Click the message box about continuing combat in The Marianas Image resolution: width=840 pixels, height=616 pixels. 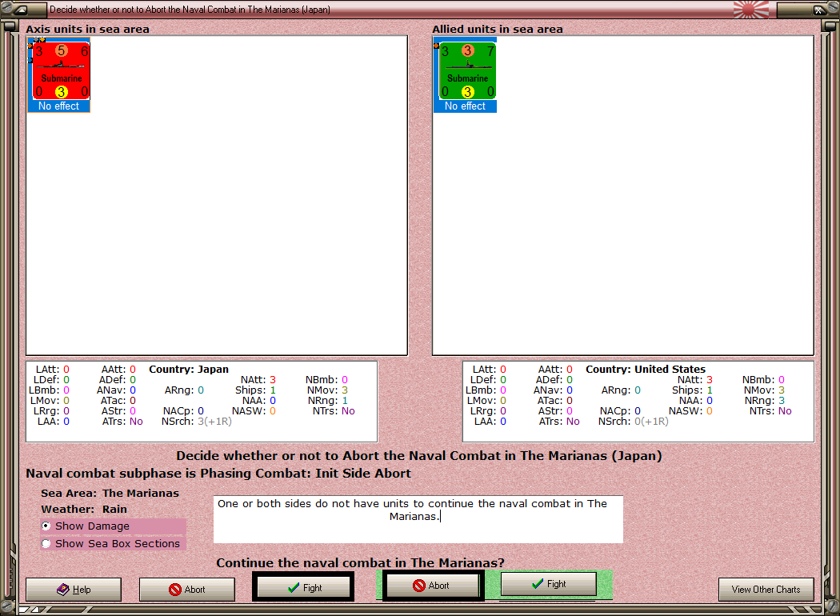coord(418,519)
